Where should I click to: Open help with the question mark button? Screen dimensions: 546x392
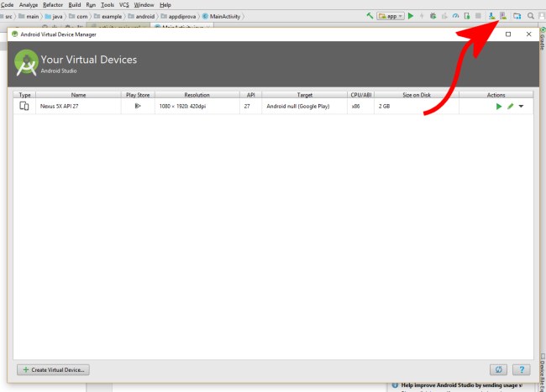522,369
